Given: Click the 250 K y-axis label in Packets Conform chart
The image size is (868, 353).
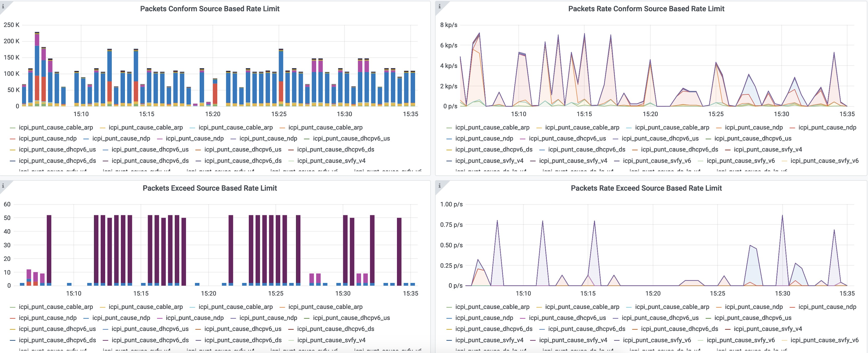Looking at the screenshot, I should tap(12, 25).
